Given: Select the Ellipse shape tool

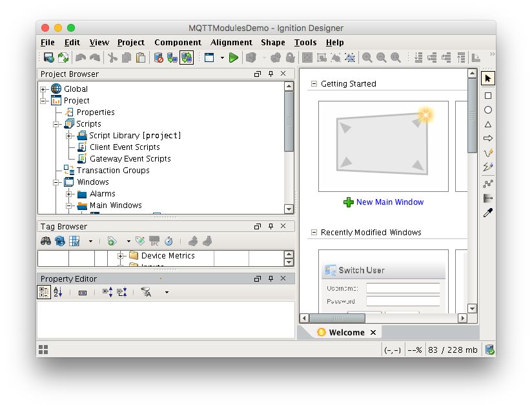Looking at the screenshot, I should tap(488, 110).
